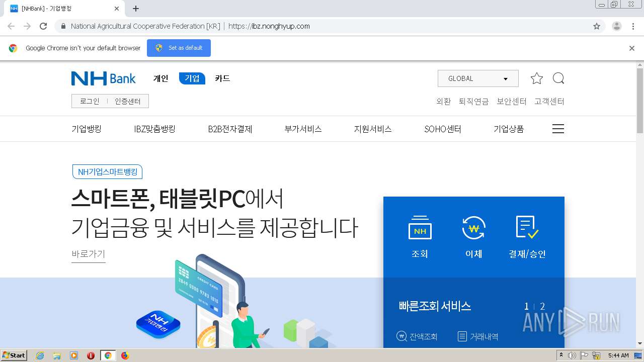
Task: Go back to the previous page
Action: [x=11, y=26]
